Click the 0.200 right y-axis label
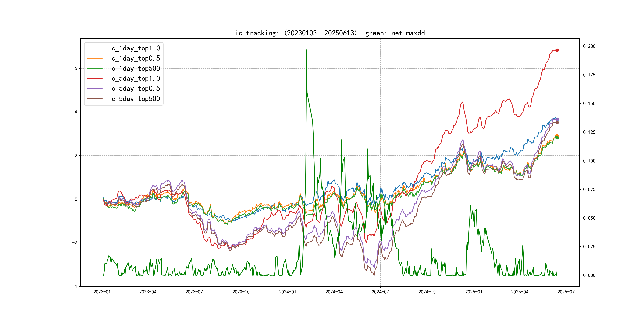Viewport: 644px width, 322px height. click(x=589, y=46)
